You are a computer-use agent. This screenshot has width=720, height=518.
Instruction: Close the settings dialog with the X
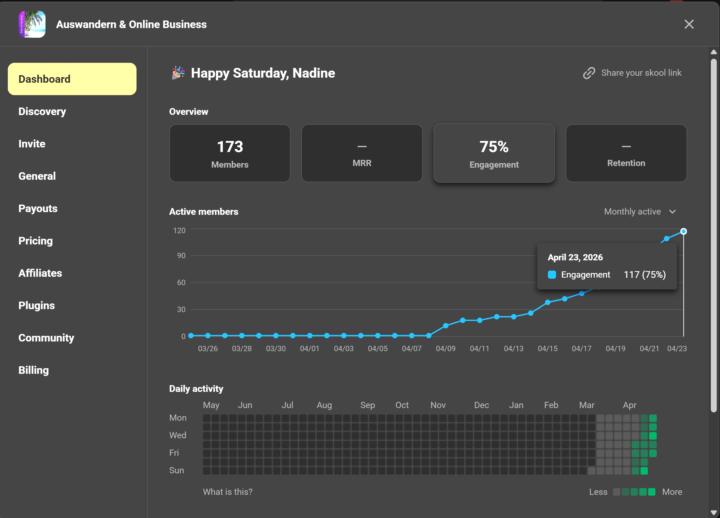(689, 24)
